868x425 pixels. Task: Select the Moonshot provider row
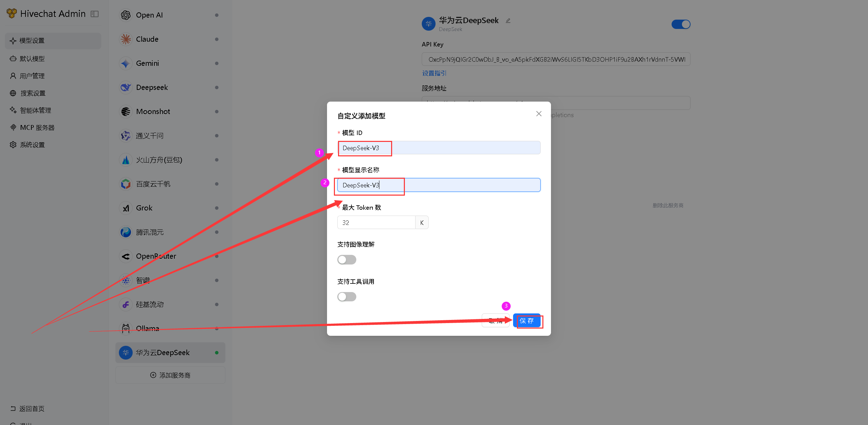pos(170,112)
